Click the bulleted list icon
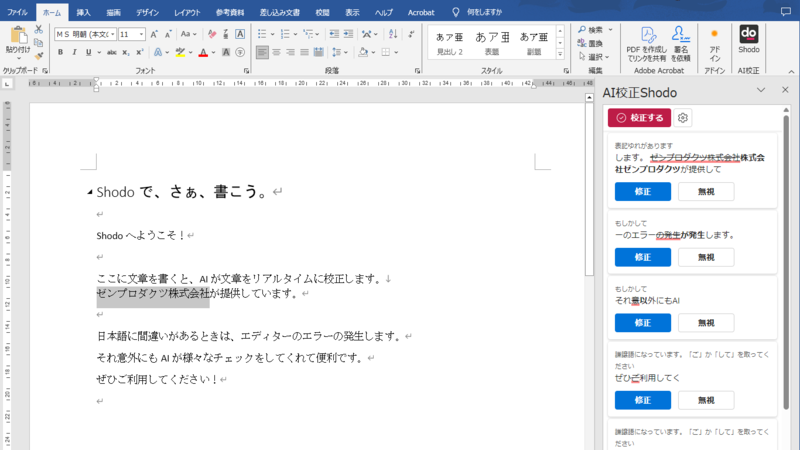This screenshot has width=800, height=450. tap(262, 34)
